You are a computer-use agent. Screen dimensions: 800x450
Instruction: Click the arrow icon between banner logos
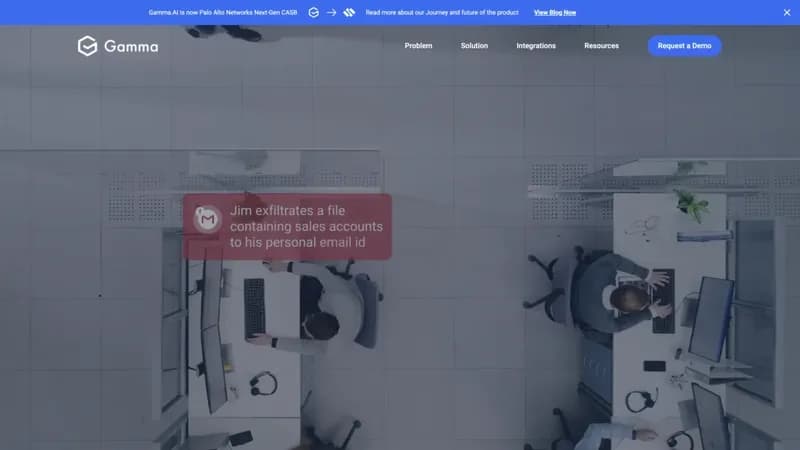(x=332, y=13)
